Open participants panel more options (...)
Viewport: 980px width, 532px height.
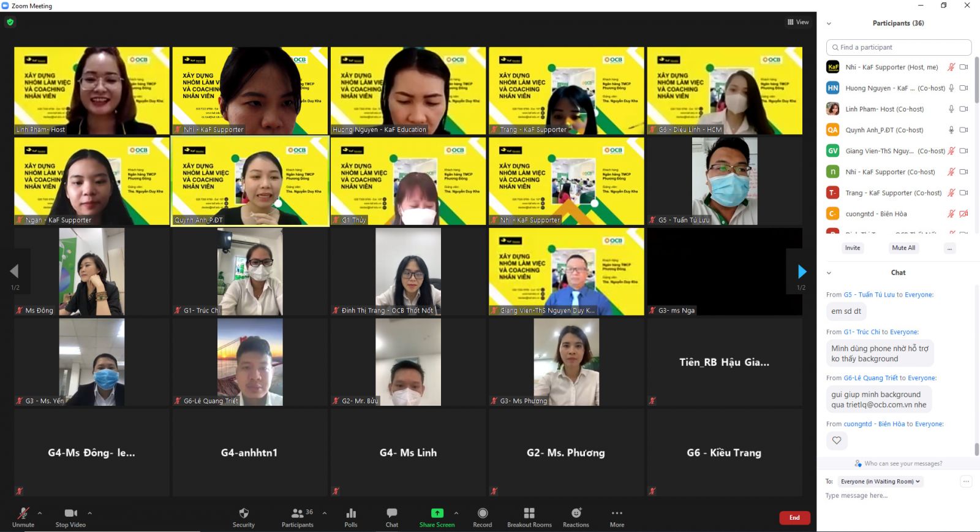[x=950, y=248]
